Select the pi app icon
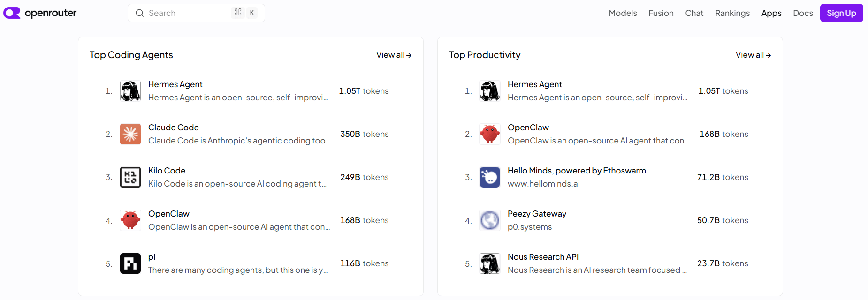 130,263
